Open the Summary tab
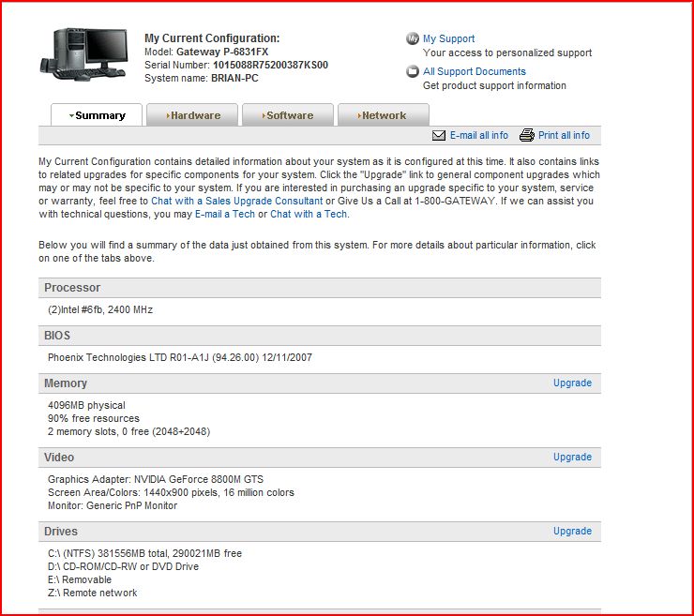The image size is (694, 616). 97,115
